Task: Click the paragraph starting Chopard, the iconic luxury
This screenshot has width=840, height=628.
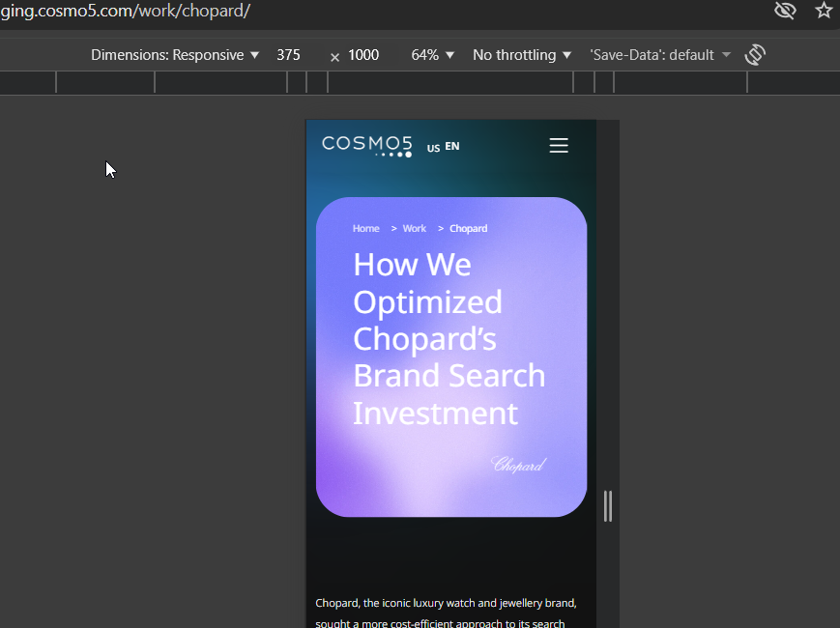Action: [x=446, y=613]
